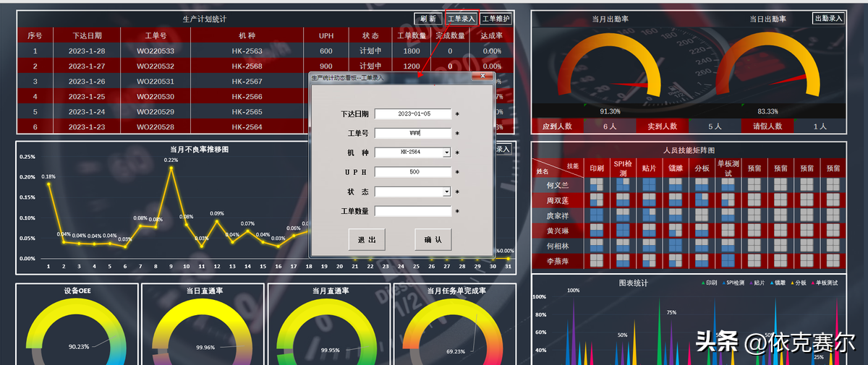Image resolution: width=868 pixels, height=365 pixels.
Task: Close the 工单录入 dialog window
Action: (482, 76)
